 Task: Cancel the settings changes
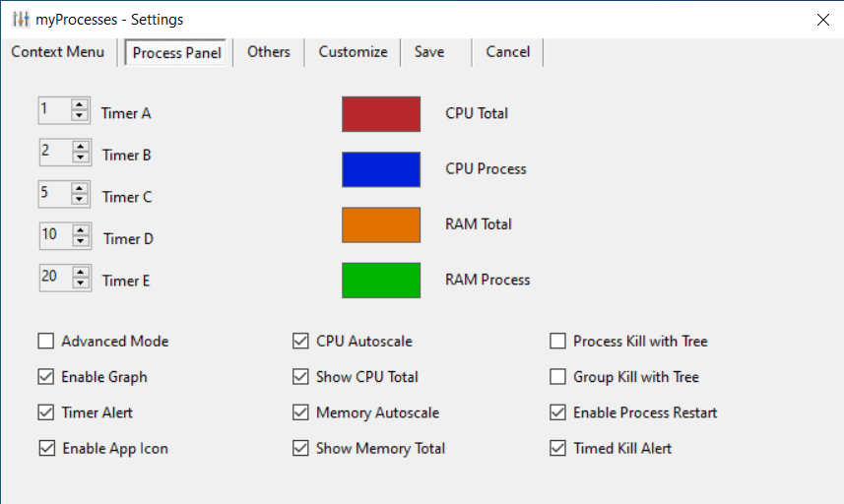point(508,52)
